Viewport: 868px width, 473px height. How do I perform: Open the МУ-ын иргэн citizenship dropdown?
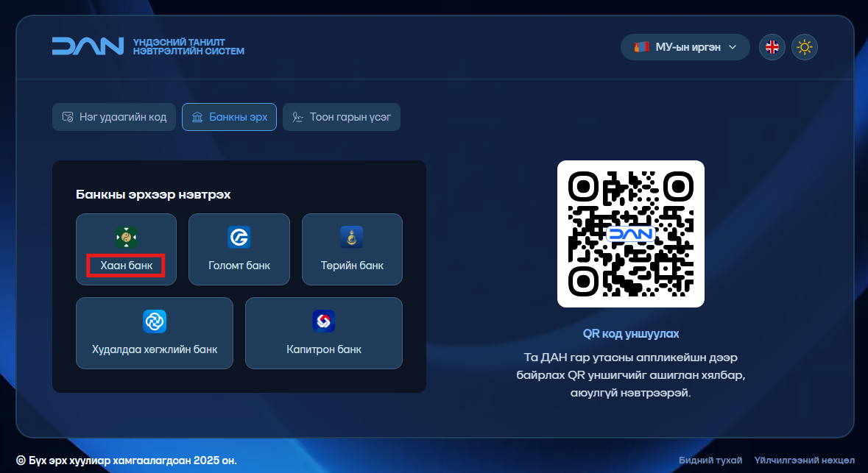point(685,47)
